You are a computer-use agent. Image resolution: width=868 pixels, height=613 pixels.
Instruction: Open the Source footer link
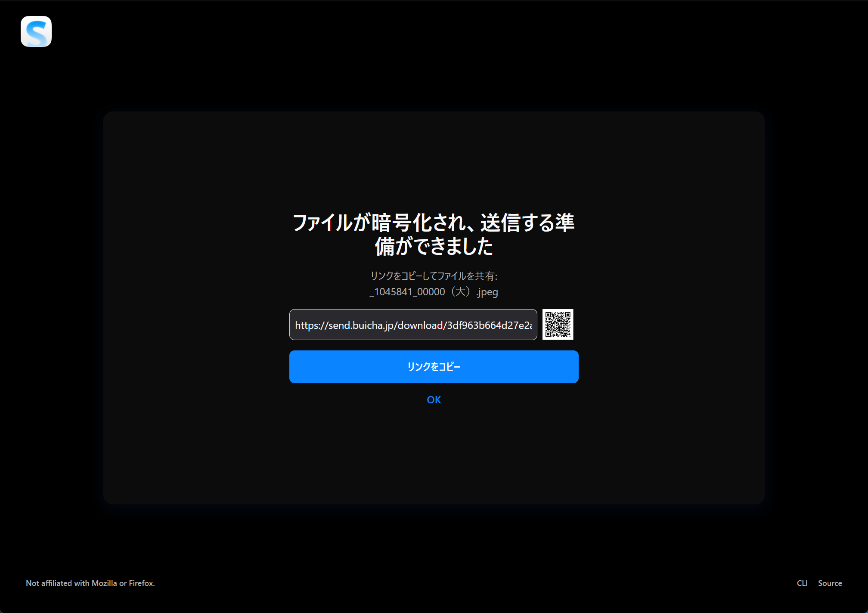[x=830, y=583]
